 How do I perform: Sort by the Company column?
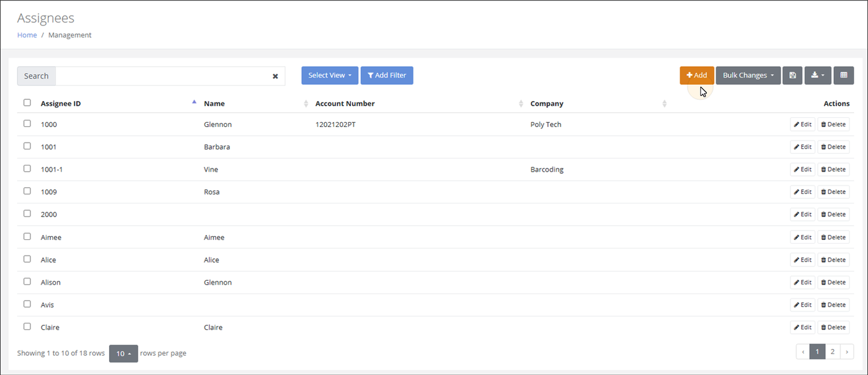coord(547,104)
